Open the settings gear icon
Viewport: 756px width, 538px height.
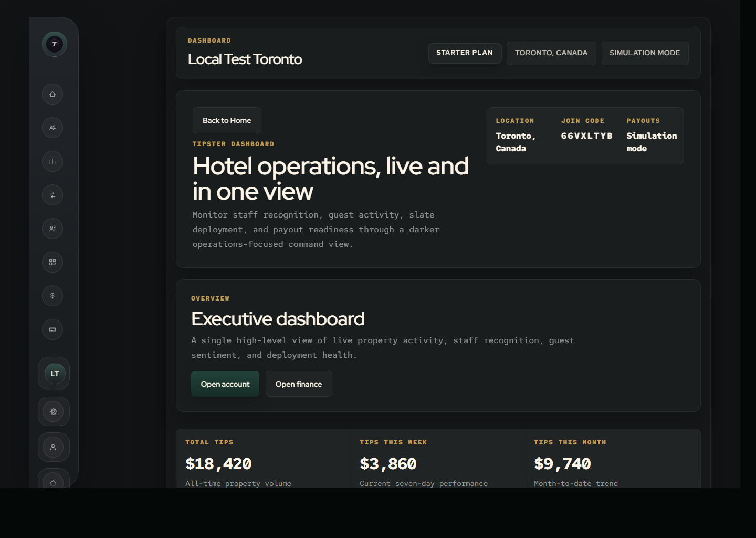(54, 411)
